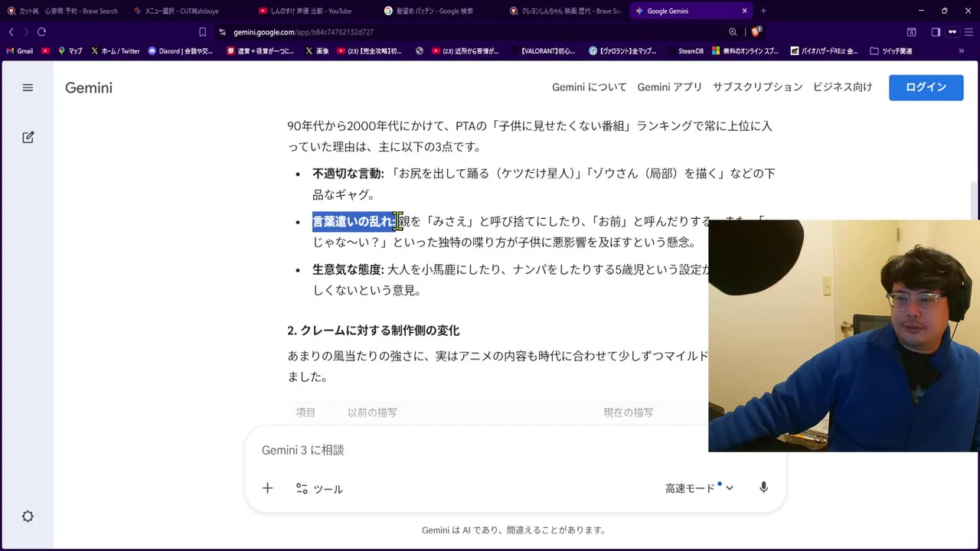Reload the page
This screenshot has height=551, width=980.
[x=41, y=32]
